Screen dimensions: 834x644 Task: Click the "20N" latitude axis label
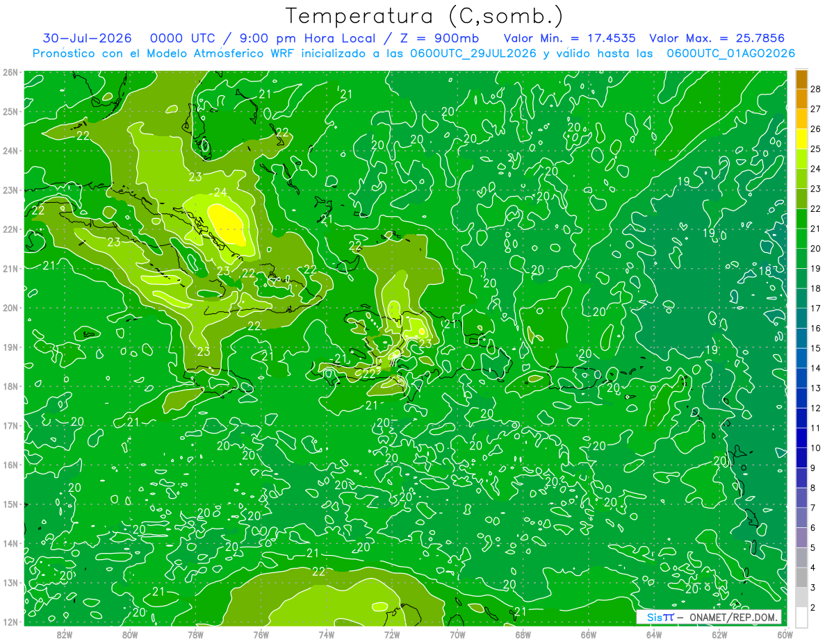coord(10,308)
